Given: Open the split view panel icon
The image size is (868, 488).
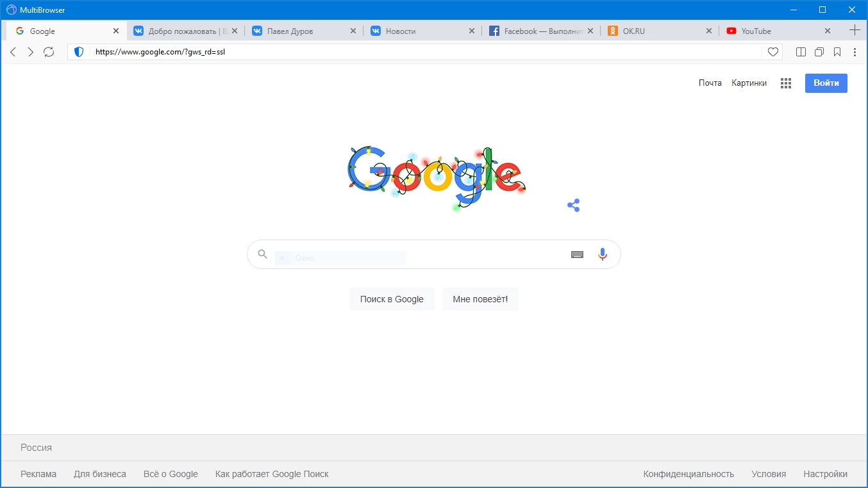Looking at the screenshot, I should (x=801, y=52).
